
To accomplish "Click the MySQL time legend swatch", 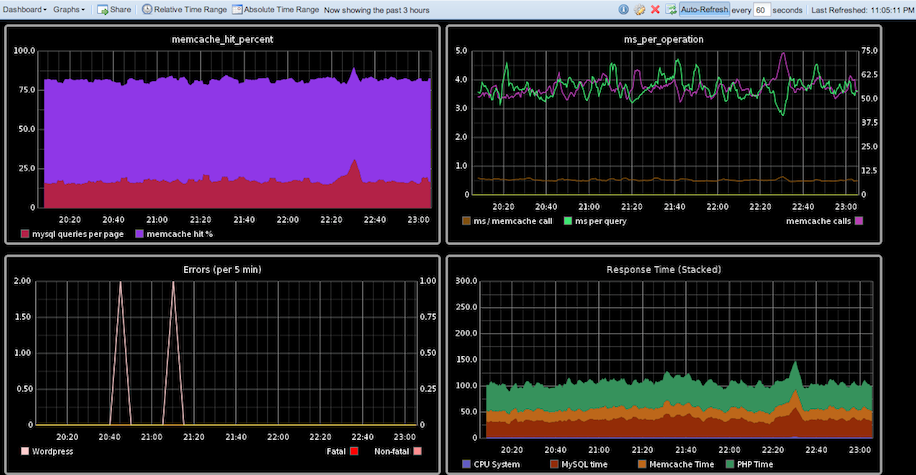I will [x=554, y=464].
